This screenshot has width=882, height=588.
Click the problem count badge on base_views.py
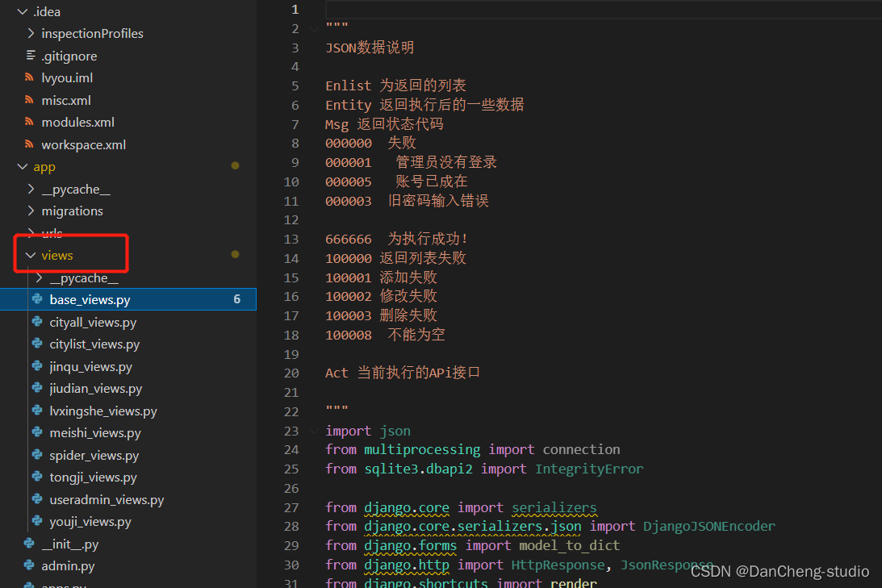(236, 299)
